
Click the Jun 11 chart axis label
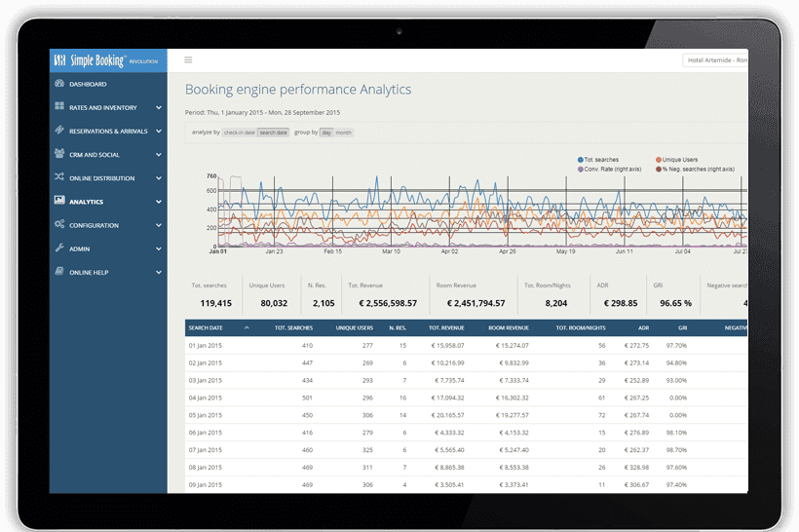point(625,251)
